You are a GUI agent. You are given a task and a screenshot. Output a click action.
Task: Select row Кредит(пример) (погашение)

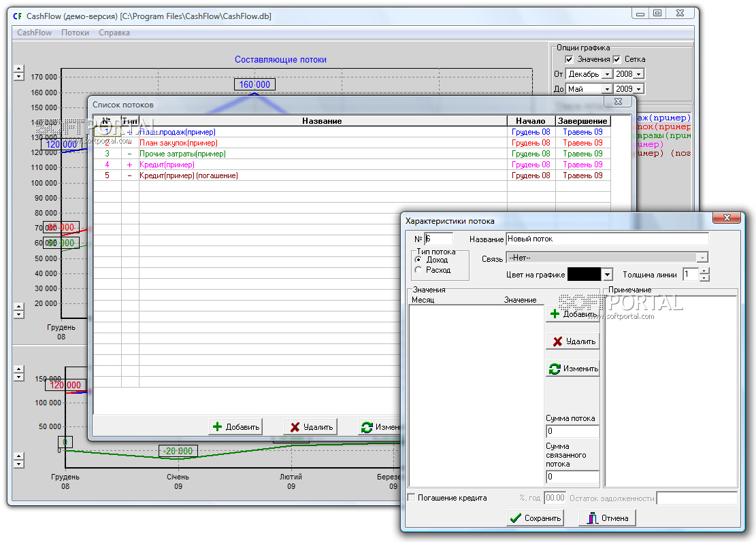(x=352, y=175)
